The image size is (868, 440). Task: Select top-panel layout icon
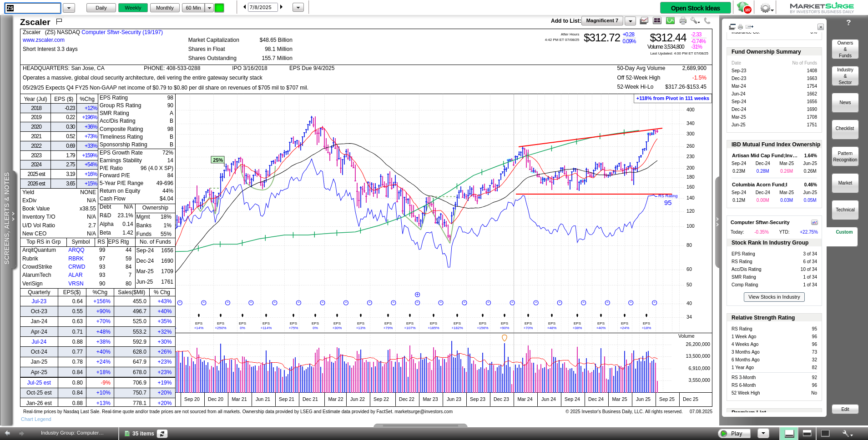coord(807,434)
